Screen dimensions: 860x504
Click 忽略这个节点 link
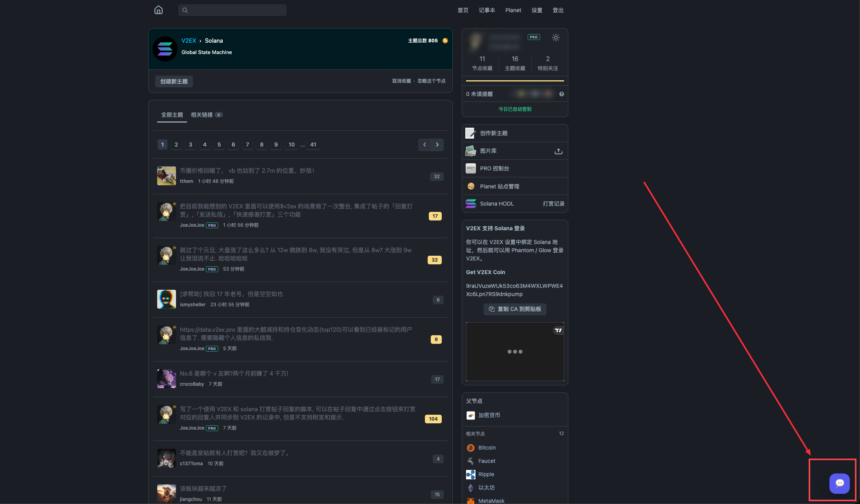pyautogui.click(x=431, y=81)
